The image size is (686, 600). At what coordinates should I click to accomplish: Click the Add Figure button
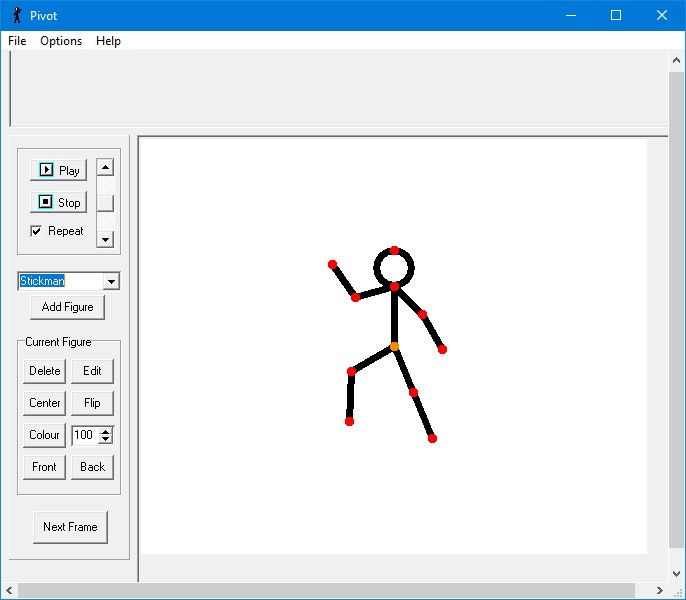tap(67, 307)
